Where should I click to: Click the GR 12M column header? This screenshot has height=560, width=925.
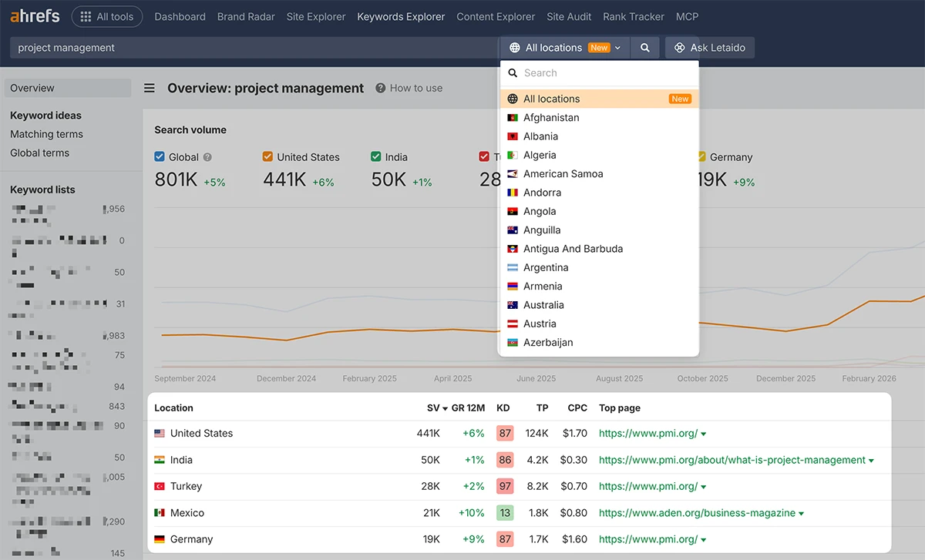pos(469,408)
